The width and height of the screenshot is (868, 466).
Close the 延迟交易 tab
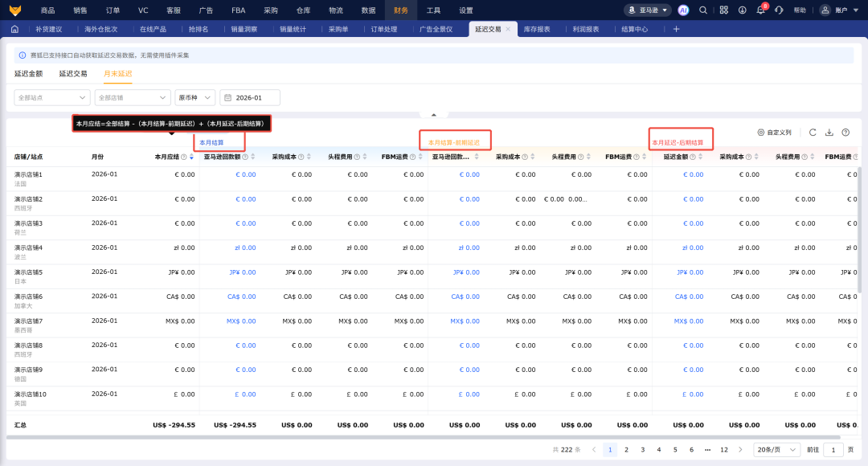click(x=508, y=29)
